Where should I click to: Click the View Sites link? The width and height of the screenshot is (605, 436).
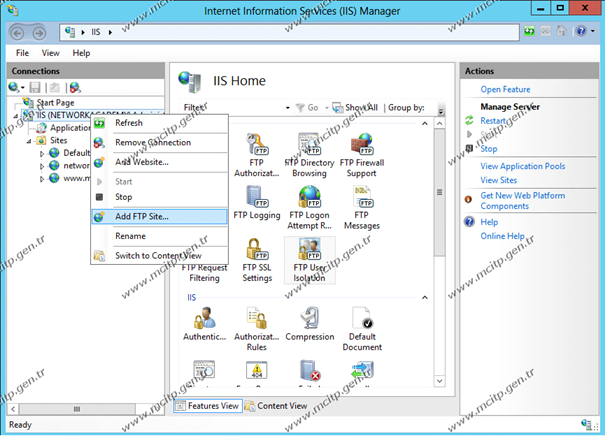pos(499,180)
